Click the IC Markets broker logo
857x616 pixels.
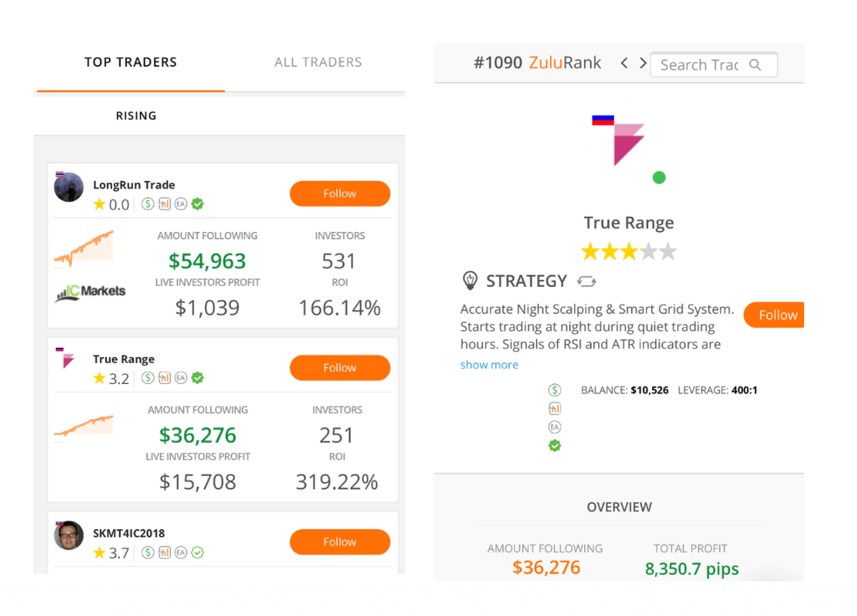(x=90, y=291)
